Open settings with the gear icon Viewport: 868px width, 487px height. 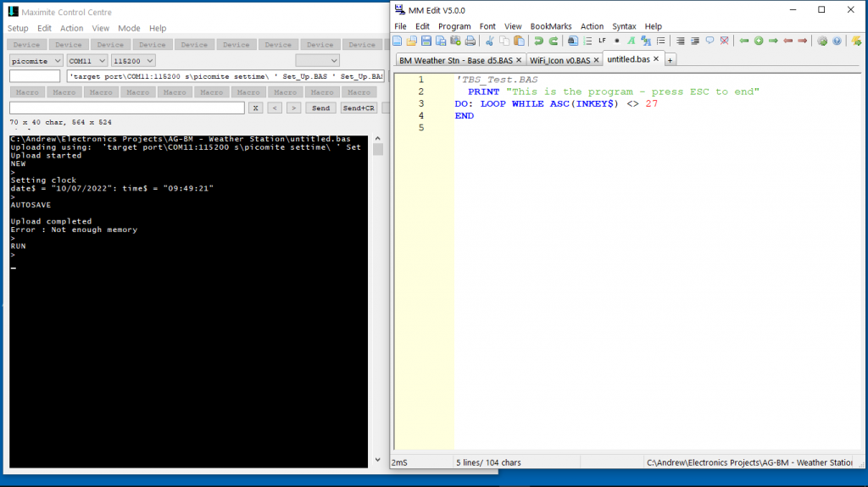coord(822,41)
